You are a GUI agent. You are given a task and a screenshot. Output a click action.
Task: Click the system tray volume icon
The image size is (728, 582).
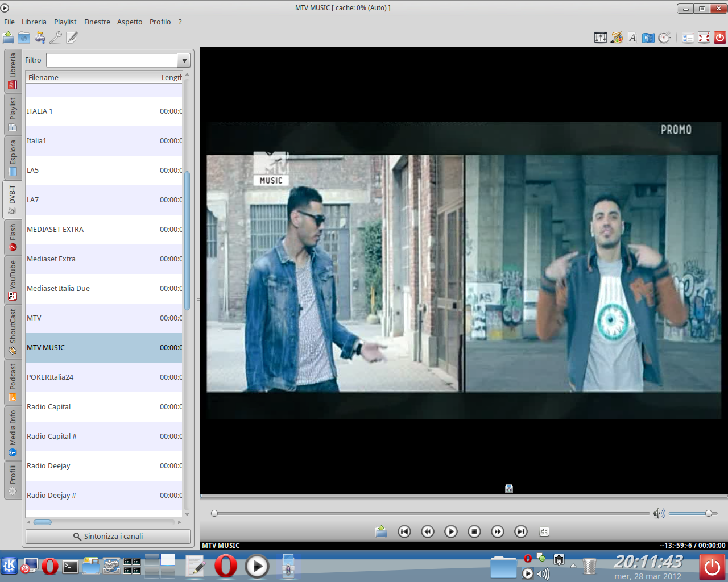[543, 574]
